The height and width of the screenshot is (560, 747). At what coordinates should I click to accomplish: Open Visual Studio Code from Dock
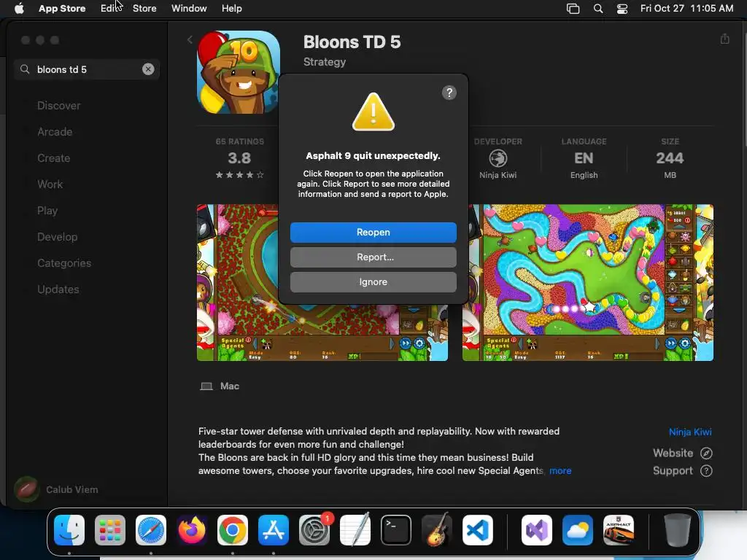click(477, 530)
